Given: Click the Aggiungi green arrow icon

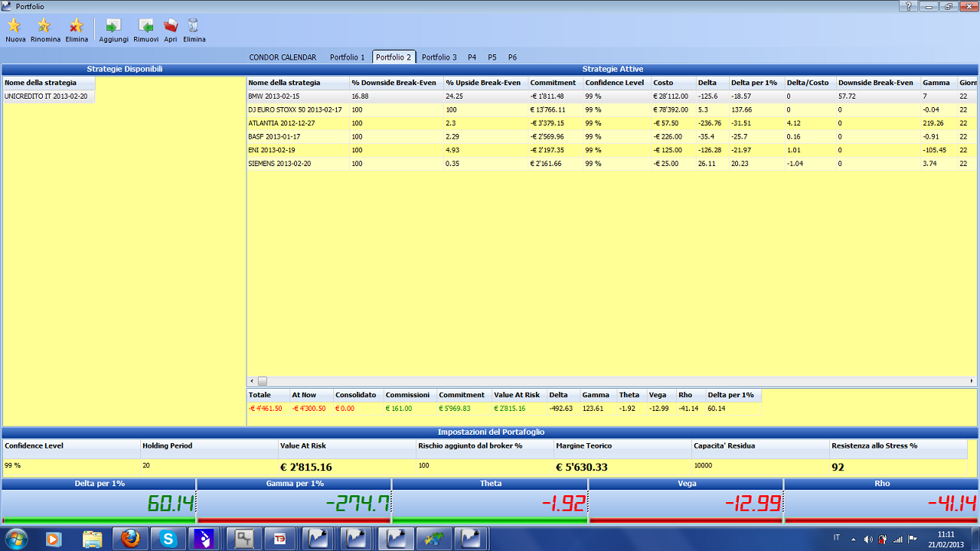Looking at the screenshot, I should [x=113, y=25].
